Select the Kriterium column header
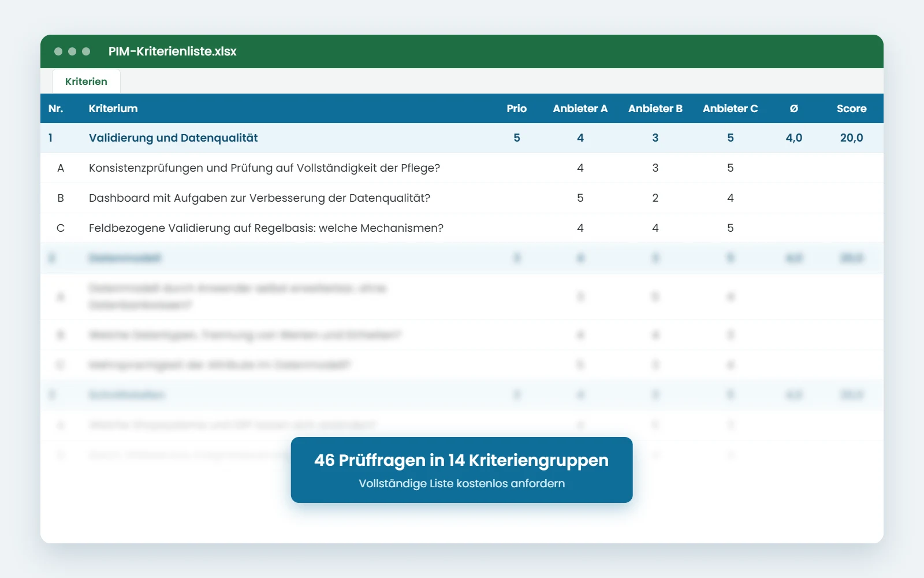 click(x=113, y=109)
